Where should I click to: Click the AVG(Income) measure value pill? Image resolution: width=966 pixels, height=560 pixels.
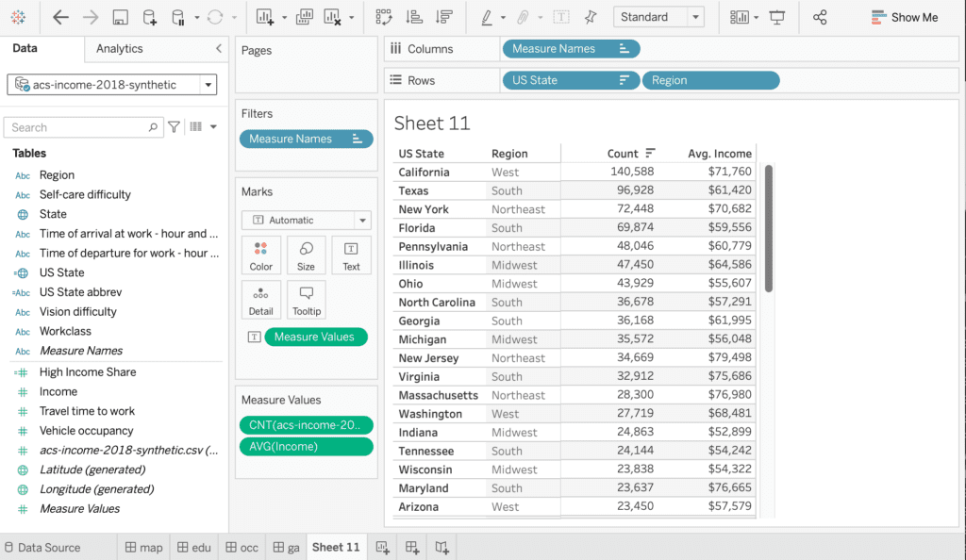(x=307, y=446)
